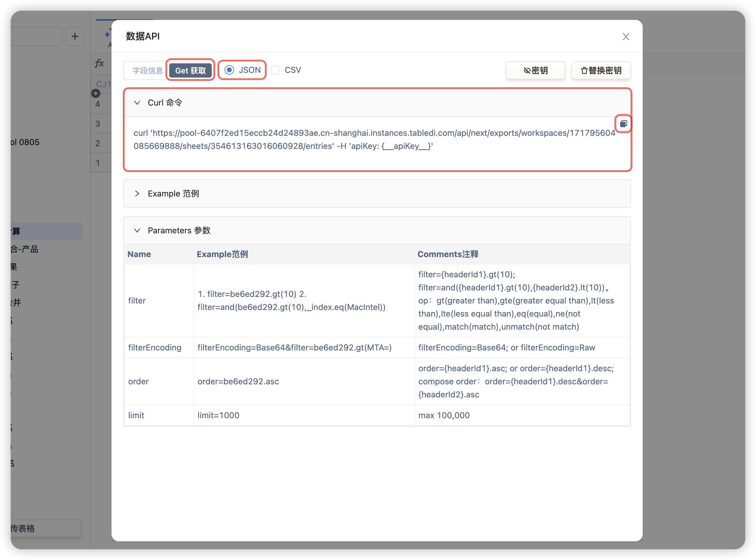Close the 数据API dialog
Screen dimensions: 756x560
[626, 37]
